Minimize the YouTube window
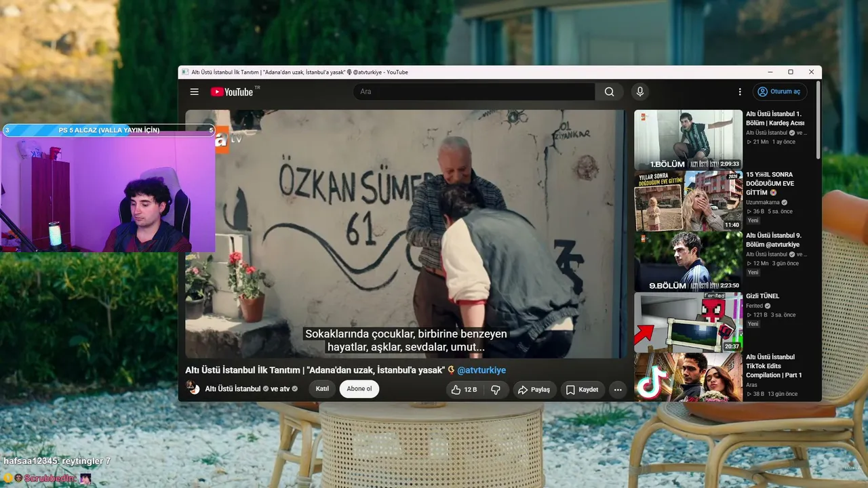868x488 pixels. [770, 72]
